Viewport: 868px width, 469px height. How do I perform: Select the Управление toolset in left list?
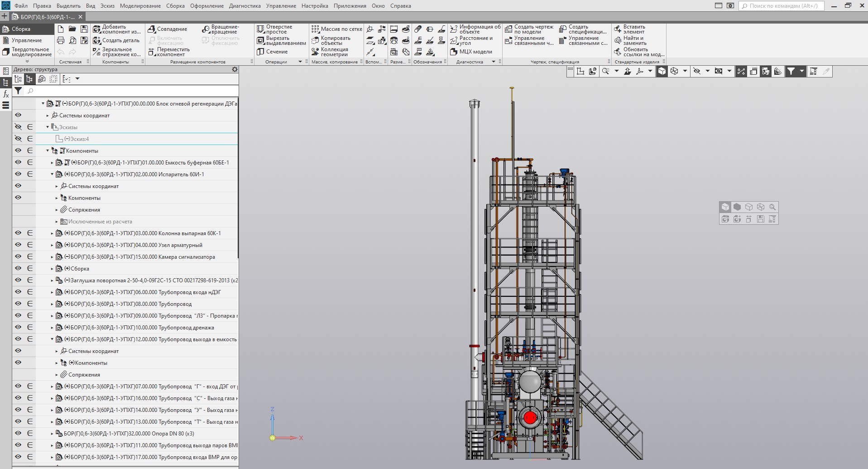tap(26, 40)
